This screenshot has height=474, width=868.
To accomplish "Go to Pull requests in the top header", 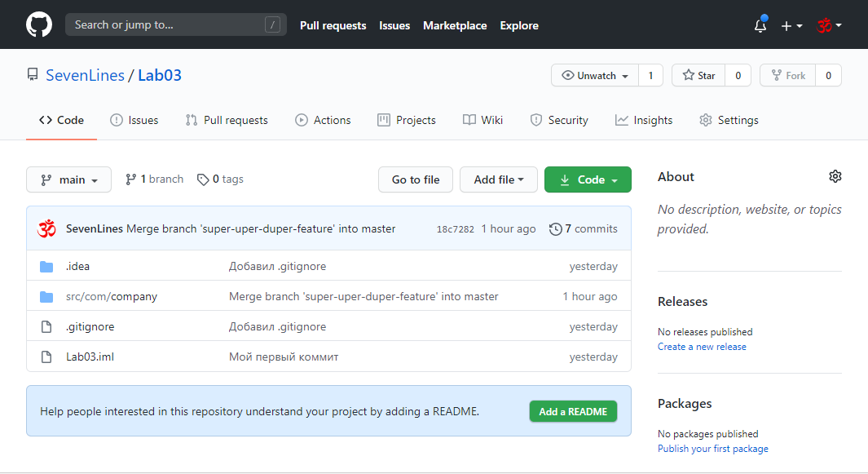I will tap(333, 25).
